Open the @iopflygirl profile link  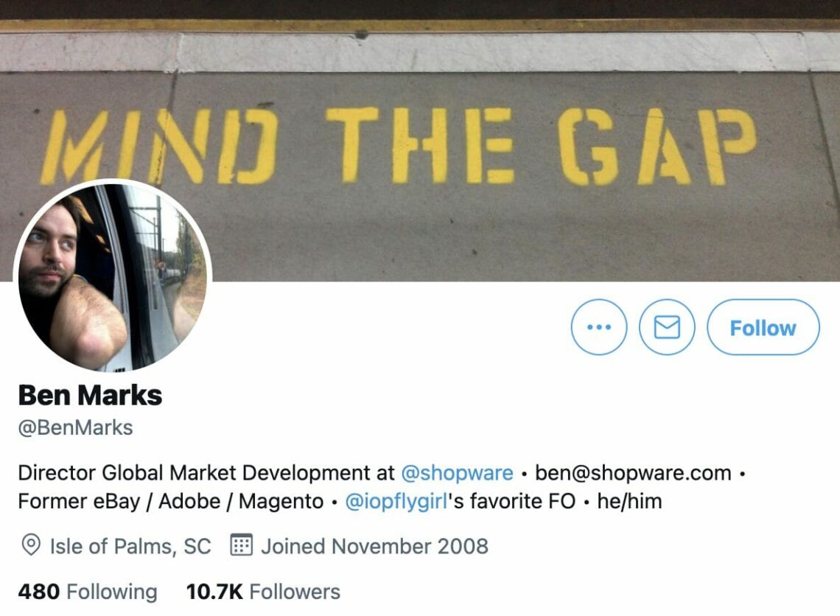(396, 501)
